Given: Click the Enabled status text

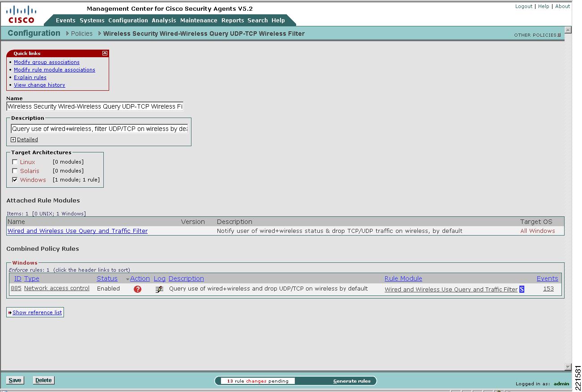Looking at the screenshot, I should click(x=108, y=289).
